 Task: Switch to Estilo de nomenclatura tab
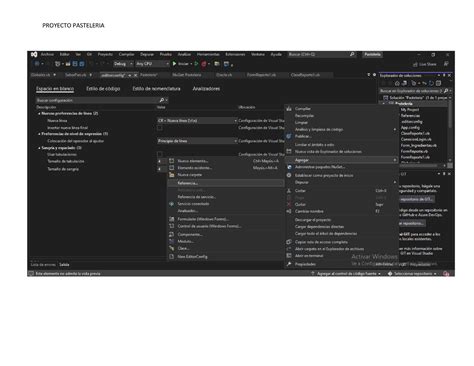click(156, 89)
